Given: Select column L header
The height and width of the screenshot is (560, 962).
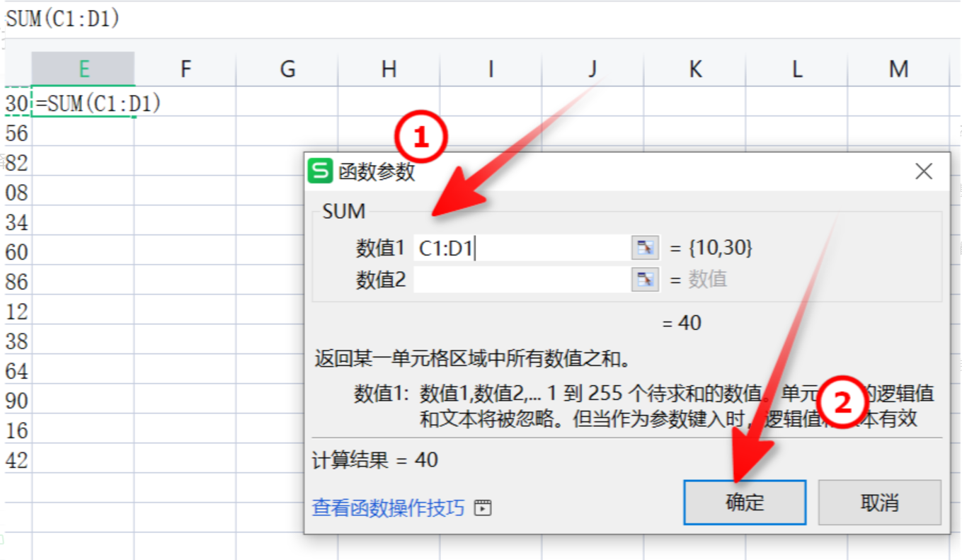Looking at the screenshot, I should pyautogui.click(x=796, y=69).
